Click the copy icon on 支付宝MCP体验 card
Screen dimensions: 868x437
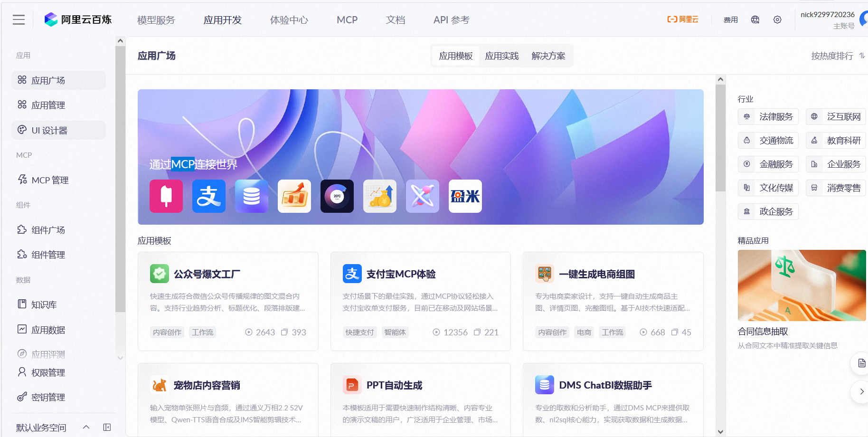point(477,332)
